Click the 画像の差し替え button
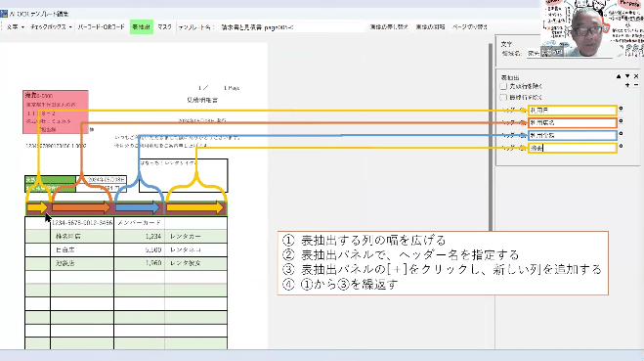This screenshot has width=644, height=361. click(x=389, y=27)
